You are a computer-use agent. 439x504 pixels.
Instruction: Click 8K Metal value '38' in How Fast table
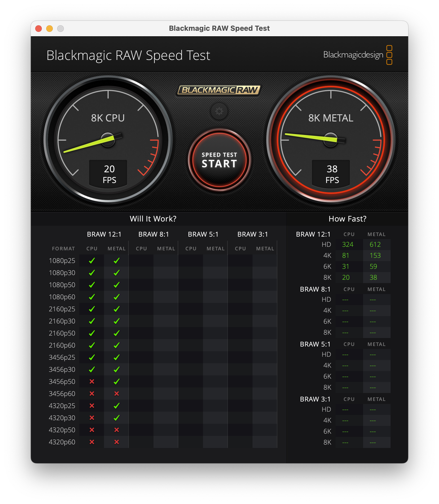coord(373,278)
